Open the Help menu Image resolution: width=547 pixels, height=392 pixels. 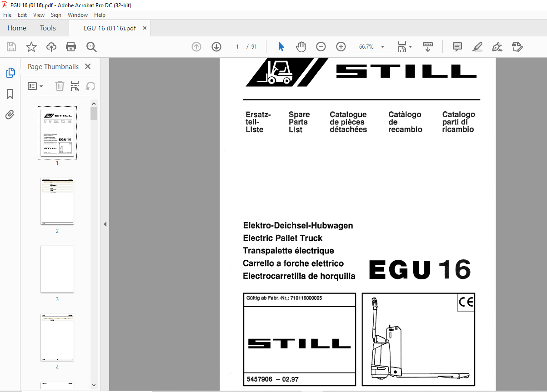click(x=100, y=15)
